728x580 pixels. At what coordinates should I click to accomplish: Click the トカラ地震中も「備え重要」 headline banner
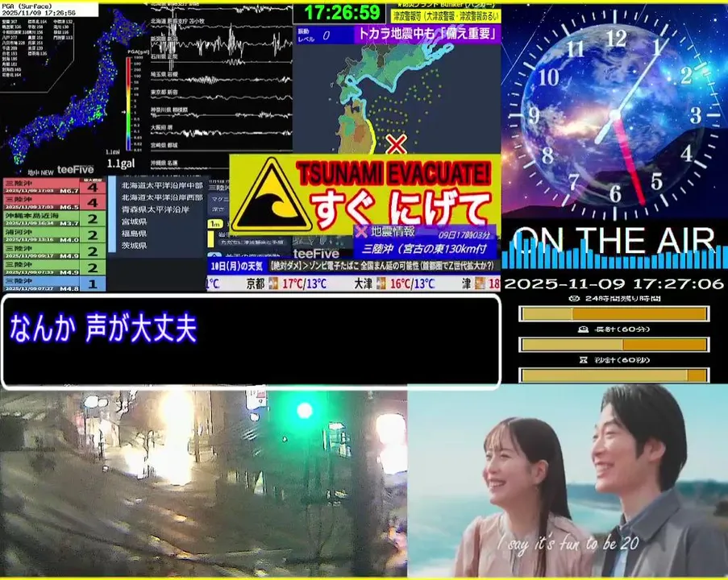427,34
